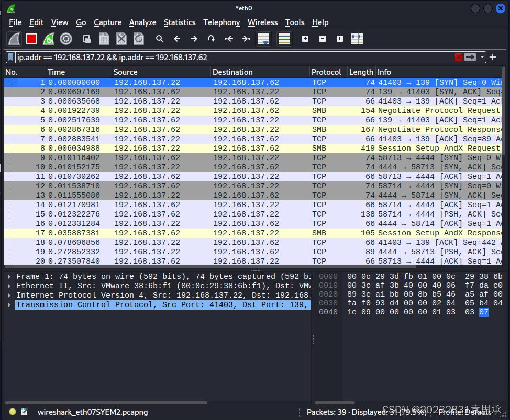Clear the display filter with red X
The image size is (510, 420).
459,57
